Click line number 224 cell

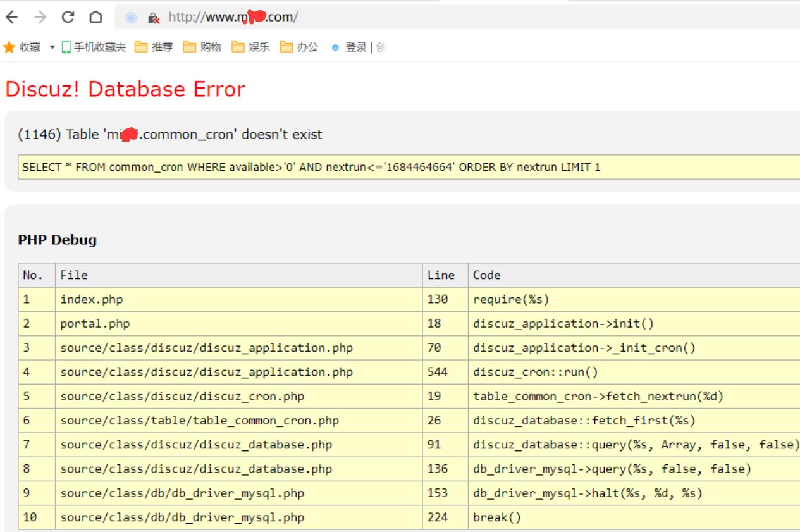click(x=445, y=517)
